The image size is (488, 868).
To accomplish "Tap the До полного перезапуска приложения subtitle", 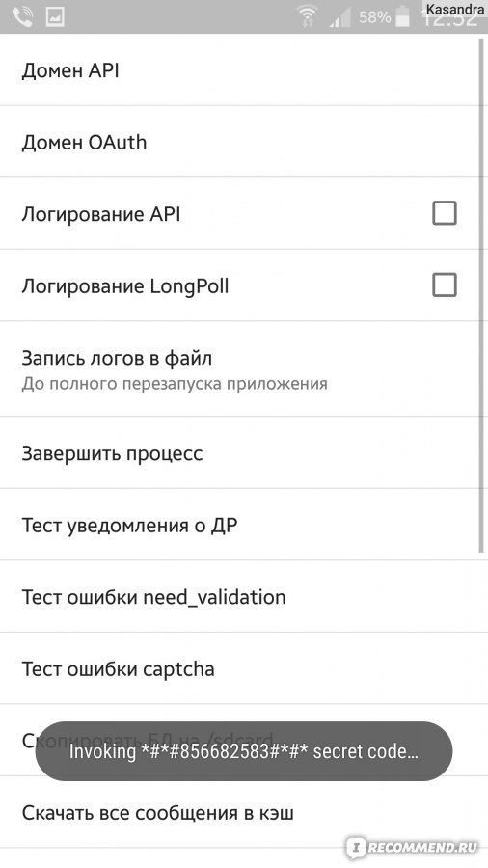I will pyautogui.click(x=175, y=384).
